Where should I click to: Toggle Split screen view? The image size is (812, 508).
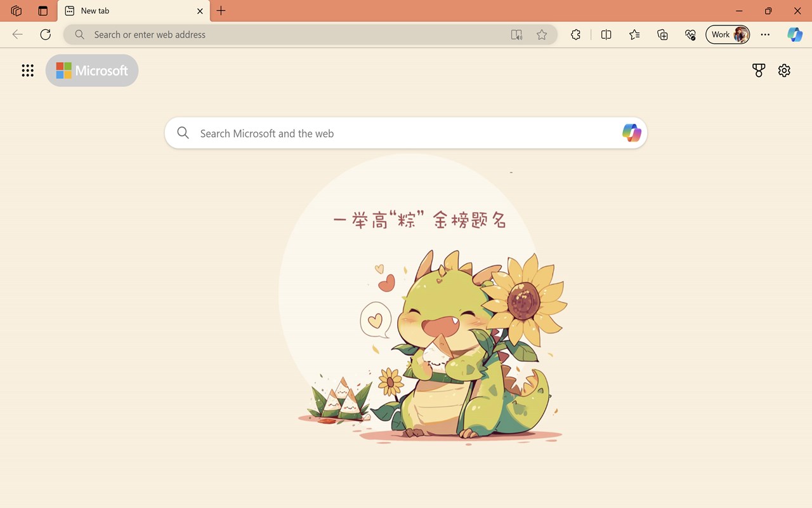click(606, 35)
